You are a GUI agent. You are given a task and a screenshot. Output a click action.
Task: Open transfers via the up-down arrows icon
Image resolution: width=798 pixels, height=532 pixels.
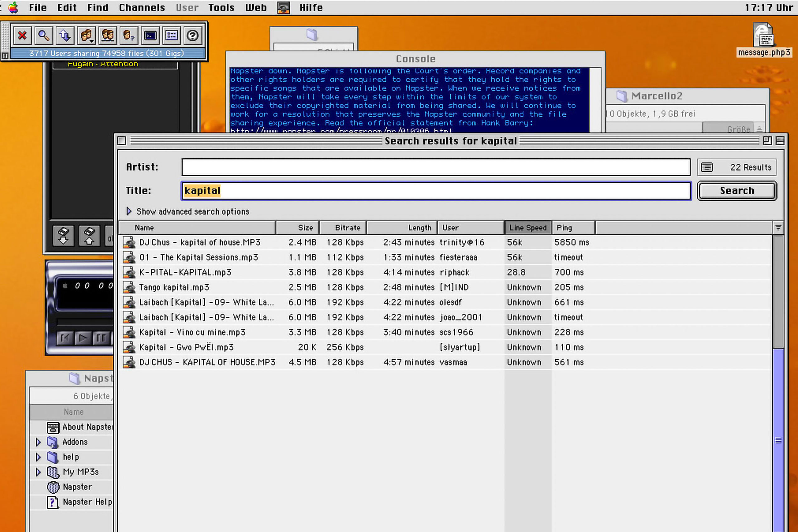65,35
